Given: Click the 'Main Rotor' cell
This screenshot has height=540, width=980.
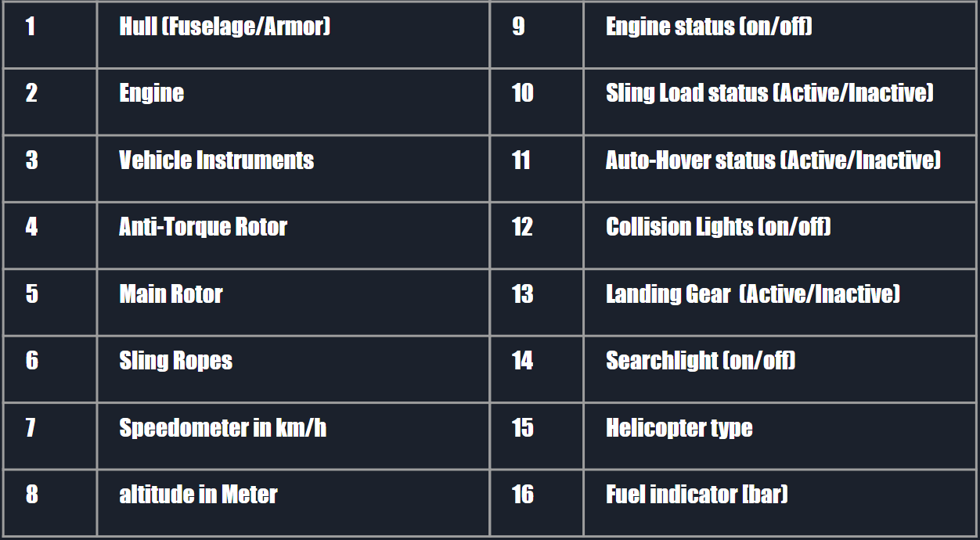Looking at the screenshot, I should click(171, 293).
